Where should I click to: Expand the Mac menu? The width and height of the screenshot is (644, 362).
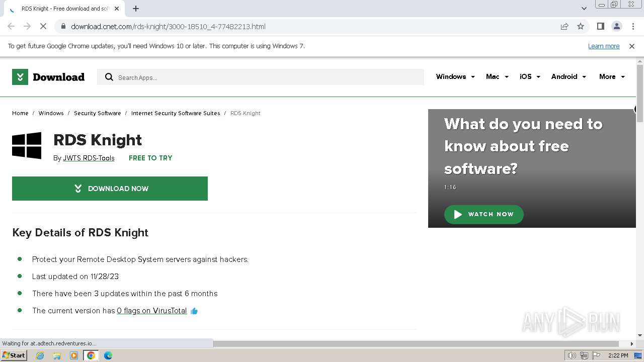[x=497, y=77]
